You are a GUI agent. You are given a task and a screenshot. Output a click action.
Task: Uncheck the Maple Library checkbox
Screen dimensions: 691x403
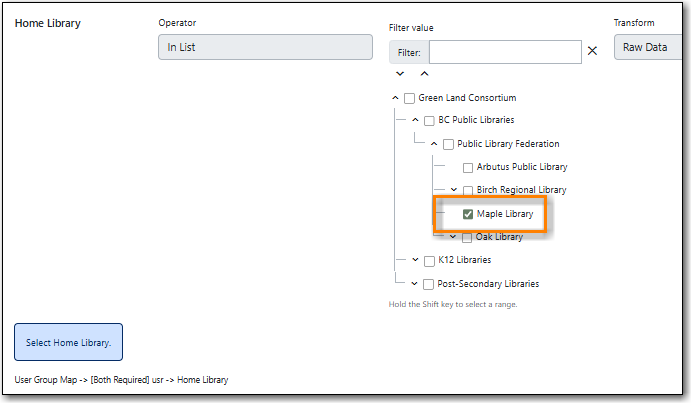[x=467, y=214]
